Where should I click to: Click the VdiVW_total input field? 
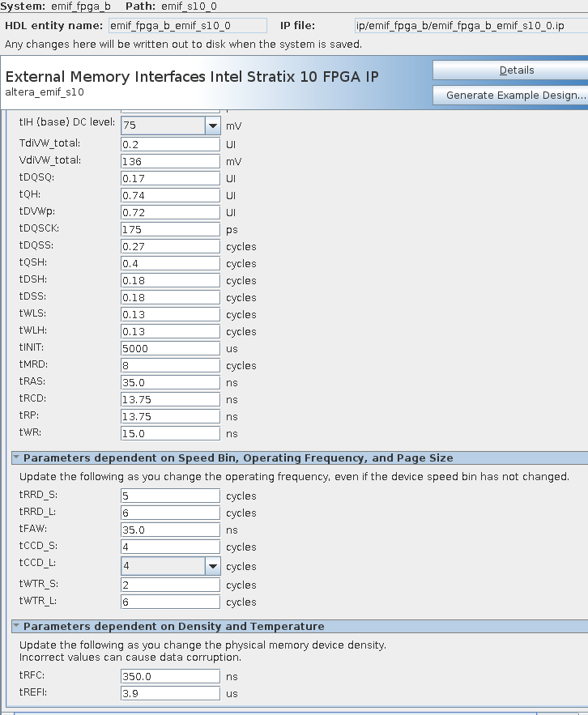click(171, 161)
